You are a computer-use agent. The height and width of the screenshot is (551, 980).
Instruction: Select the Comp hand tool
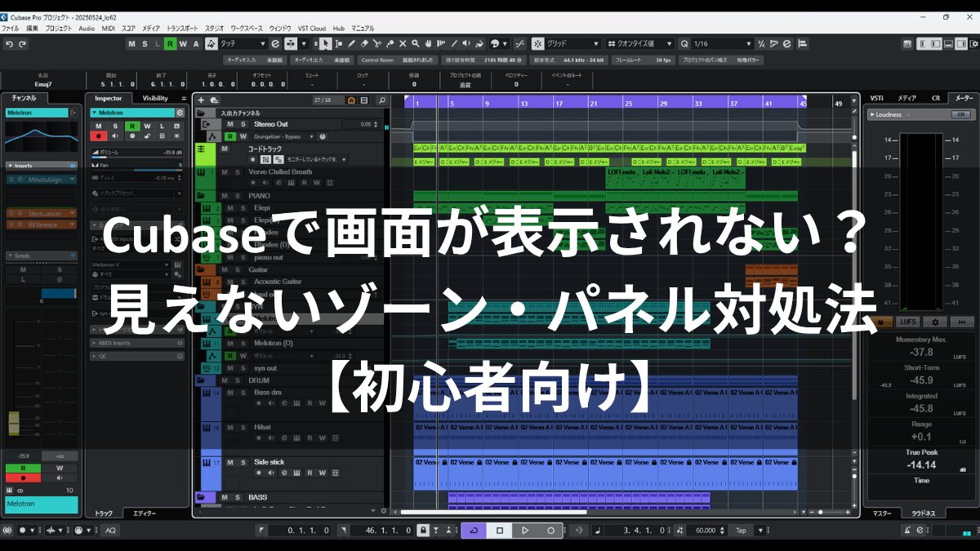point(429,43)
